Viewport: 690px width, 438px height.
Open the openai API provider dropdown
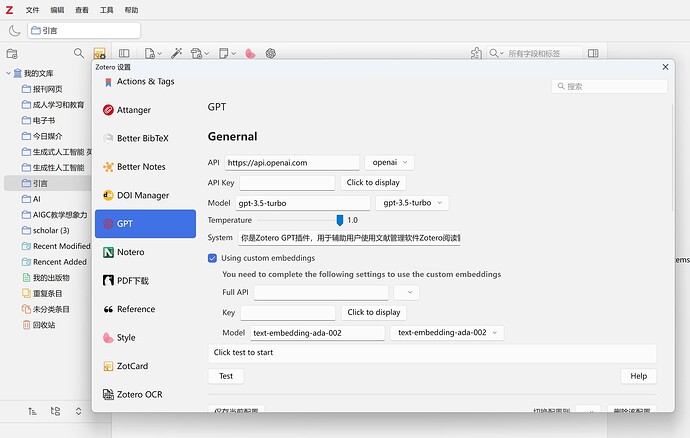pos(389,162)
